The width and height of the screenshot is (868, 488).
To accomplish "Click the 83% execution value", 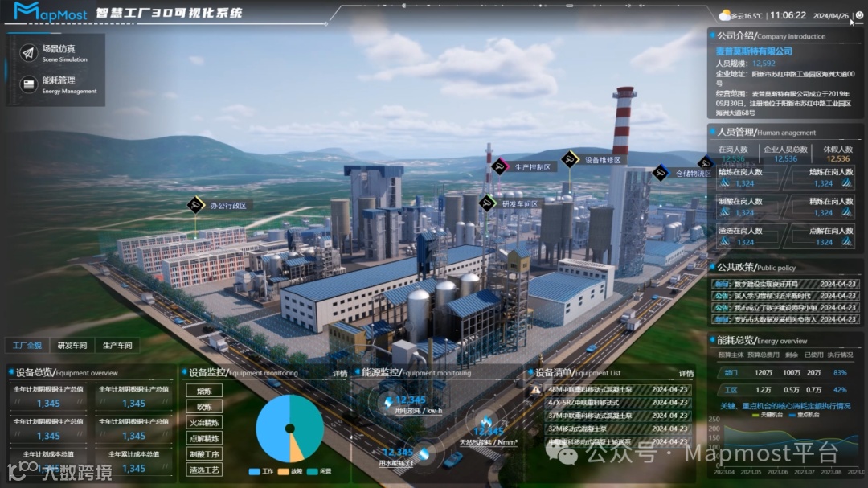I will (841, 373).
